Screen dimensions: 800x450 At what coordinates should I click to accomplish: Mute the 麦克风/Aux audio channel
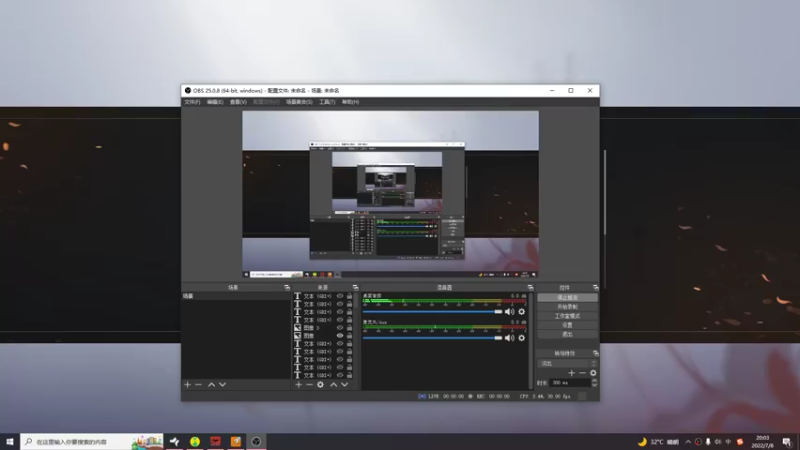(x=509, y=338)
